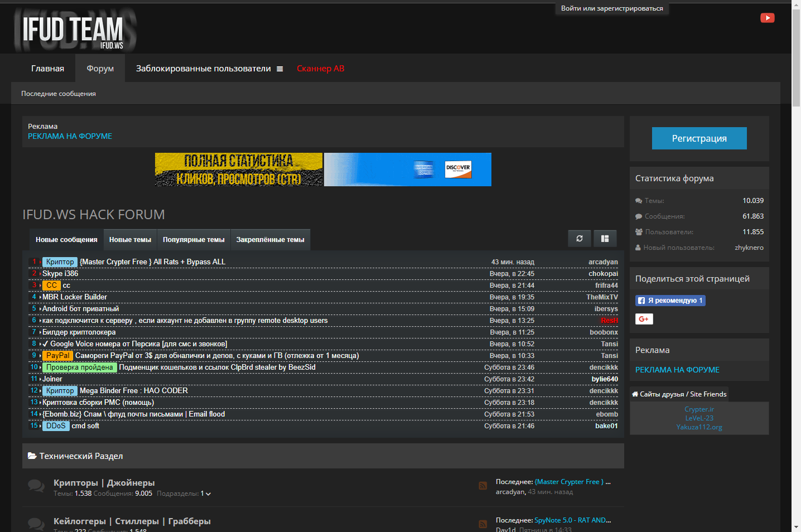Select the Криптор tag on Mega Binder Free row
Screen dimensions: 801x532
(x=60, y=391)
